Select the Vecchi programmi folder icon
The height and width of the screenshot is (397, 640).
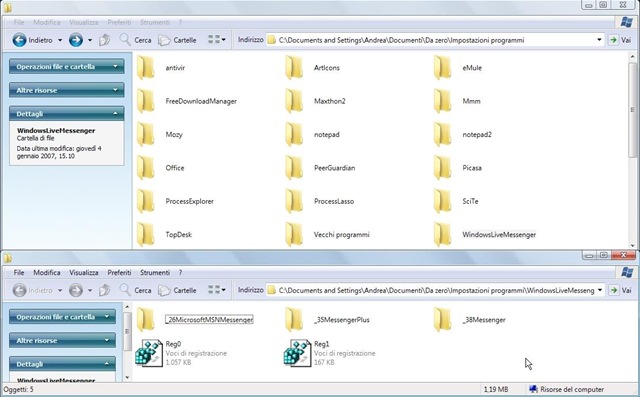click(294, 235)
